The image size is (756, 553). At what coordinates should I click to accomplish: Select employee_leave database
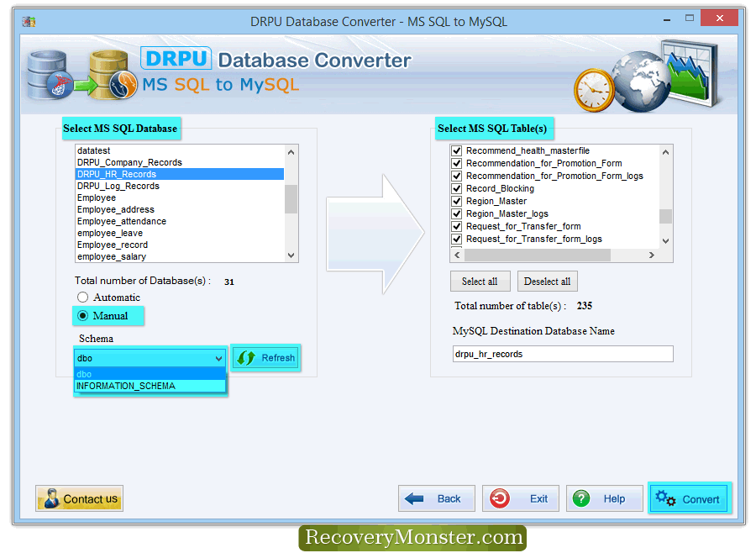pyautogui.click(x=180, y=233)
